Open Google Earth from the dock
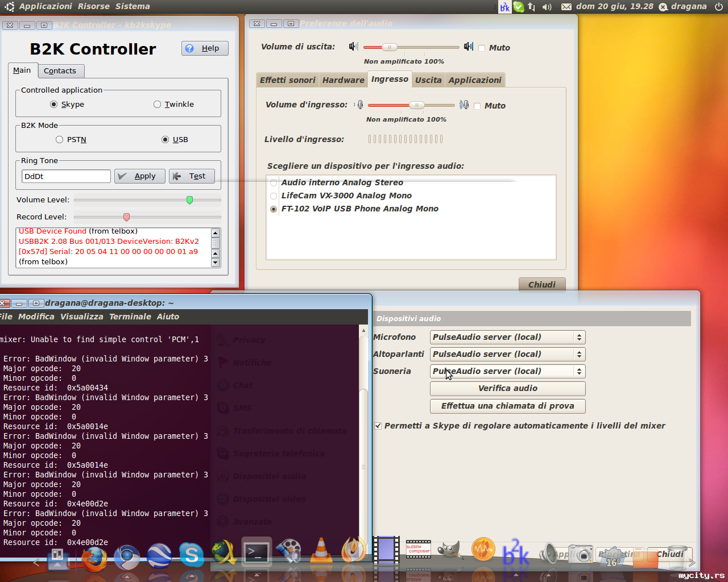Viewport: 728px width, 582px height. click(x=159, y=556)
